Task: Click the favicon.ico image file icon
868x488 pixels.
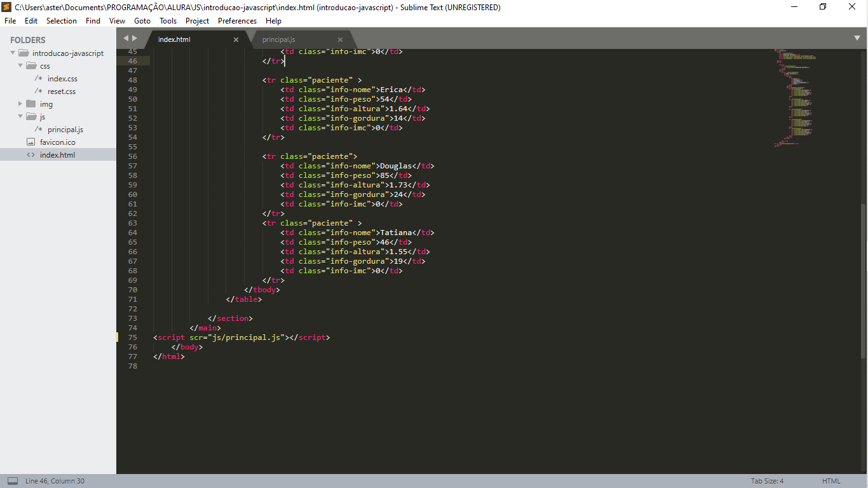Action: click(x=31, y=142)
